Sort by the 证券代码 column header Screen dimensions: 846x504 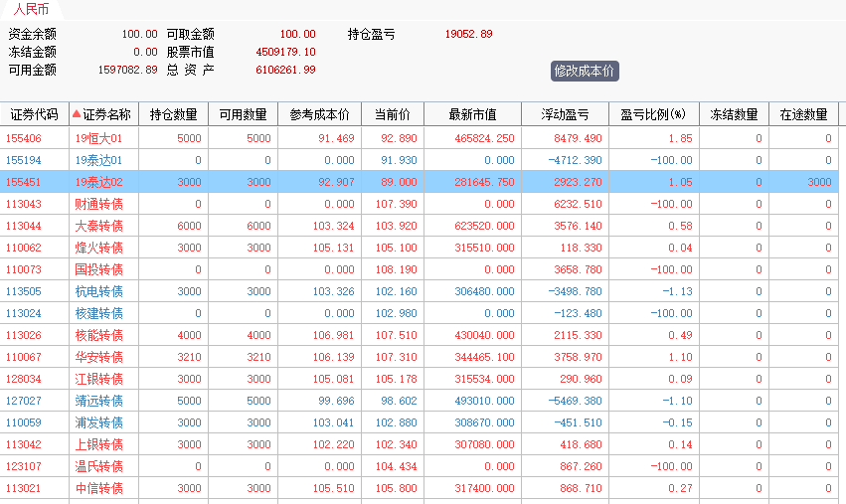[34, 114]
